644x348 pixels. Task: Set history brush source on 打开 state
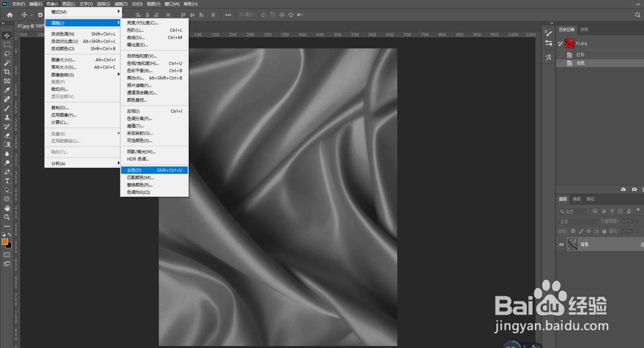tap(560, 55)
